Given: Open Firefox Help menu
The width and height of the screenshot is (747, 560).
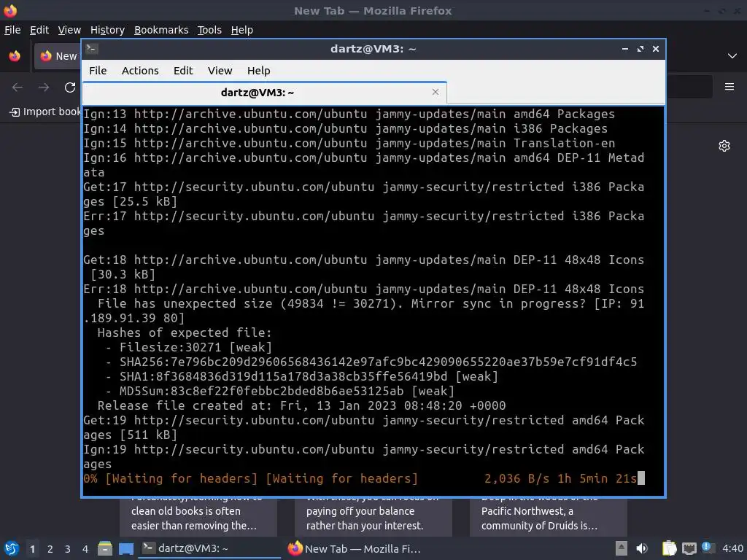Looking at the screenshot, I should (242, 30).
